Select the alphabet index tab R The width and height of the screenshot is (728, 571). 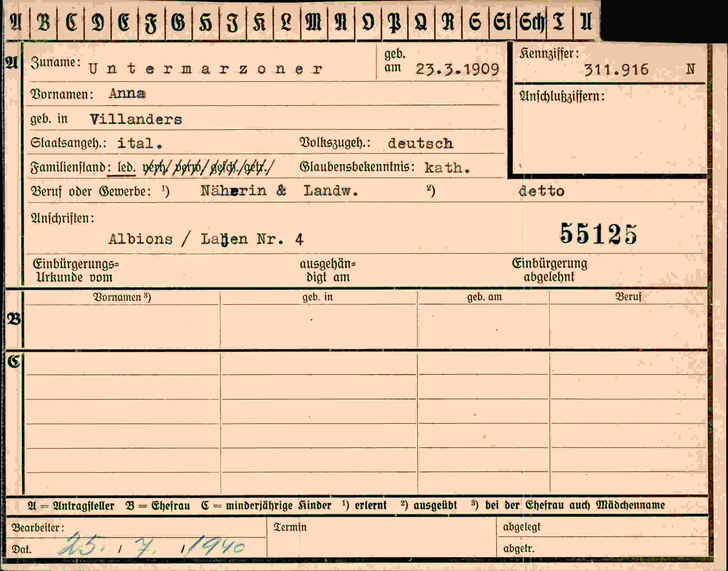(x=448, y=22)
